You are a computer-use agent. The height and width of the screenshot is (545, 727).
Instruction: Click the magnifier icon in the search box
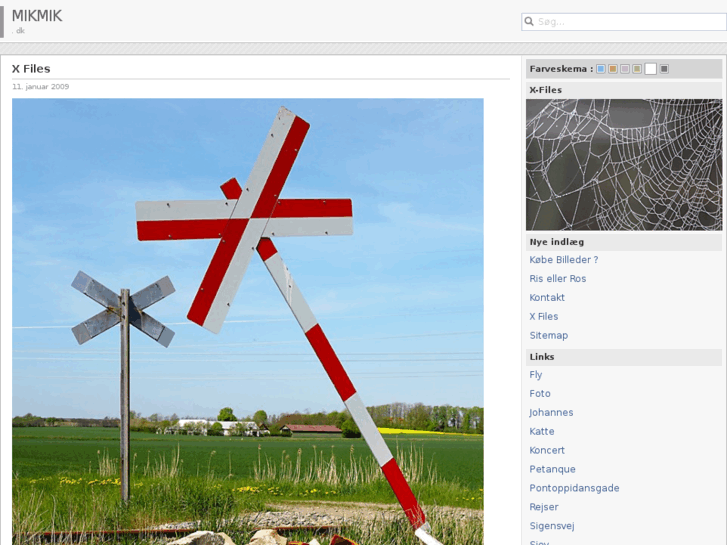529,21
